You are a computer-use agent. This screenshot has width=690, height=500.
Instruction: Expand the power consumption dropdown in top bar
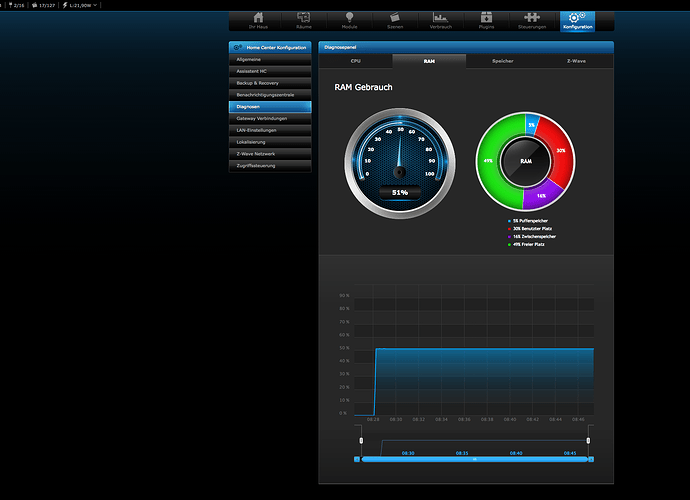96,5
